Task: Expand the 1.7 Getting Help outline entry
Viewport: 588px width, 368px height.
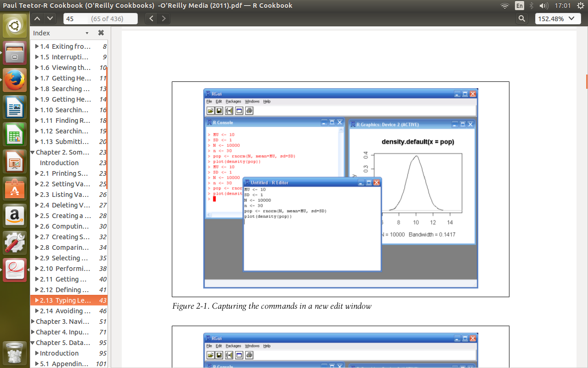Action: pos(37,78)
